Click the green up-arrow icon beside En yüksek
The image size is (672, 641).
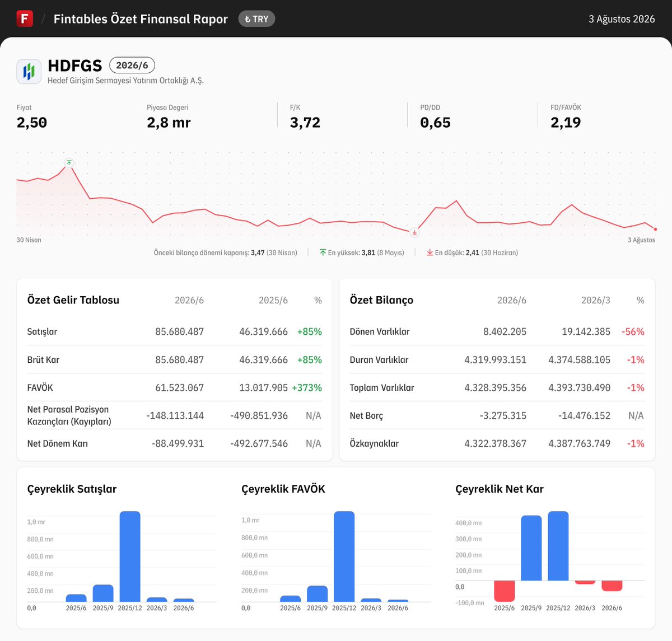323,252
